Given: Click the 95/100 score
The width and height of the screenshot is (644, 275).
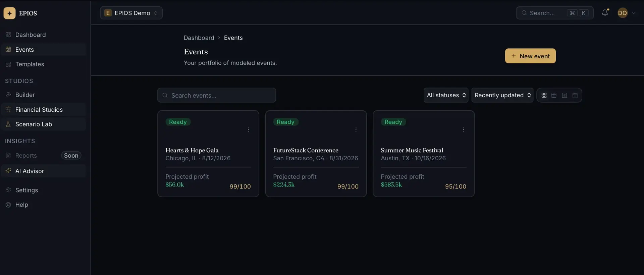Looking at the screenshot, I should (x=455, y=186).
